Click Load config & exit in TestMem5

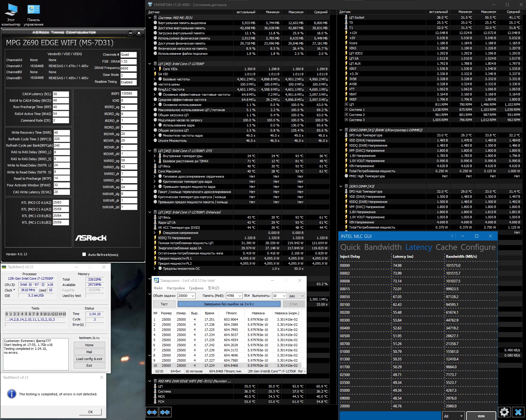pyautogui.click(x=89, y=359)
